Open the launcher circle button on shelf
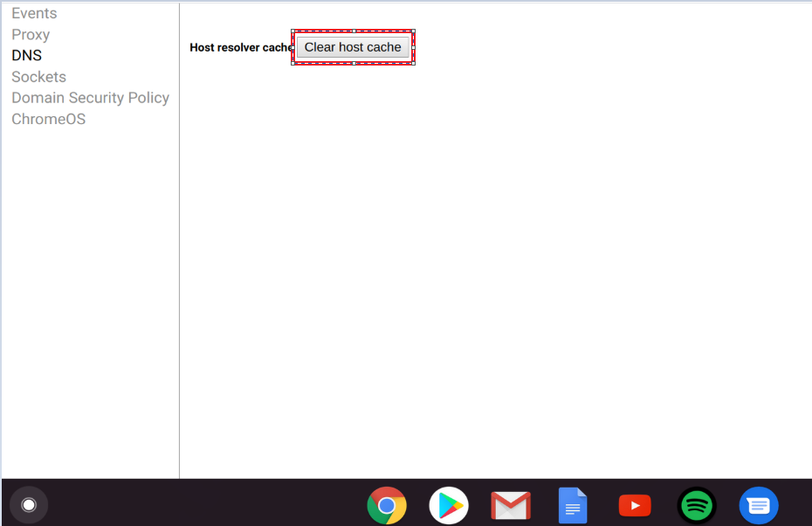This screenshot has width=812, height=526. (x=29, y=505)
